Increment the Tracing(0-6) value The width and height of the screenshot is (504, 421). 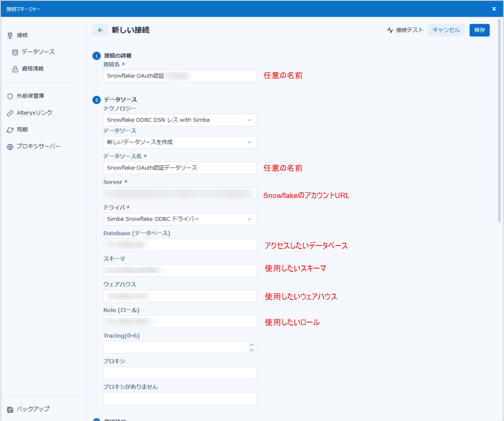click(252, 345)
